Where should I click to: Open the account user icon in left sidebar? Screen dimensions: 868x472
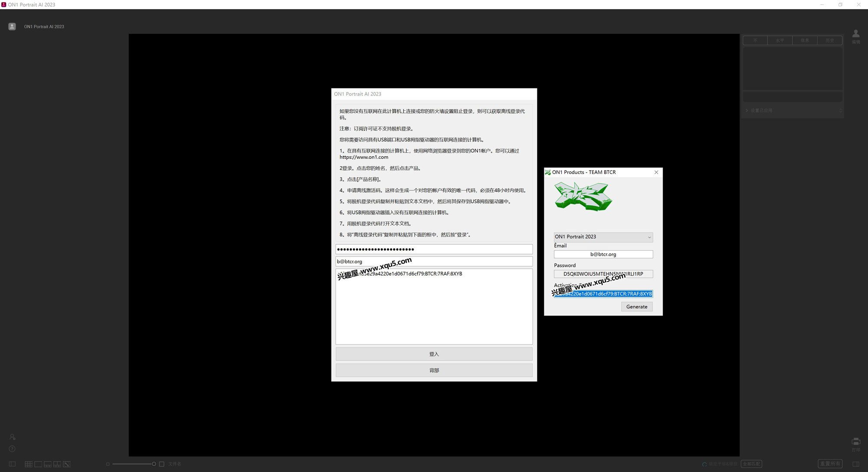click(12, 437)
